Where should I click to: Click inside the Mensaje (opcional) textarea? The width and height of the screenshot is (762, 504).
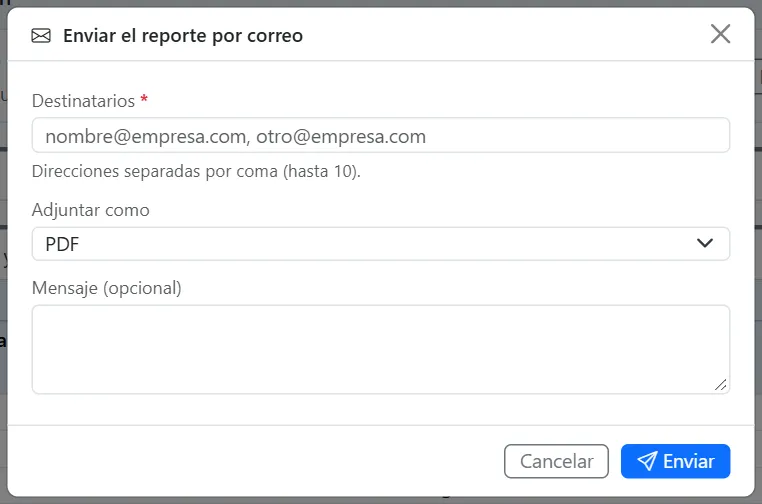tap(381, 349)
